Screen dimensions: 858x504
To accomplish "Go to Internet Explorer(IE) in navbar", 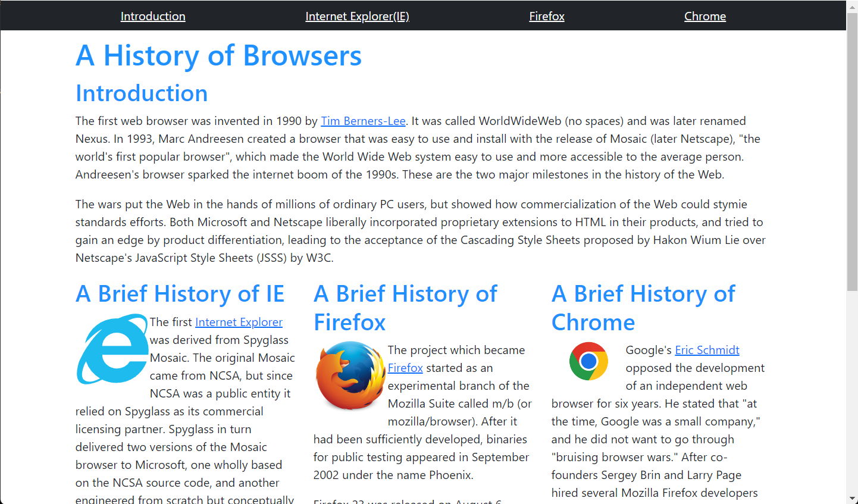I will coord(357,16).
